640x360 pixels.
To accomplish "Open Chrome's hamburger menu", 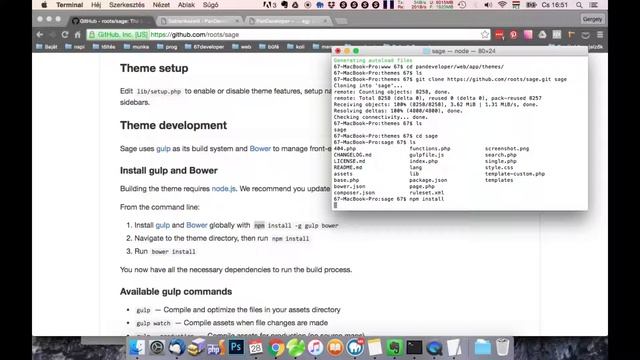I will tap(600, 35).
